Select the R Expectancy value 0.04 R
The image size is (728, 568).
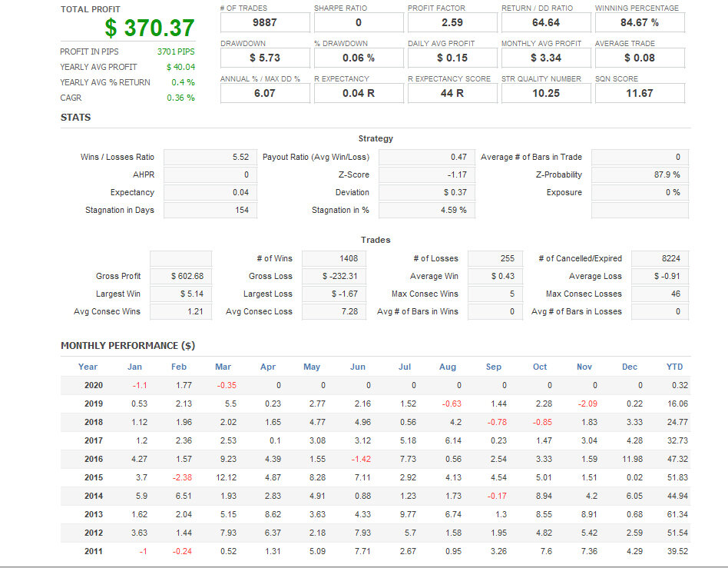pyautogui.click(x=359, y=93)
